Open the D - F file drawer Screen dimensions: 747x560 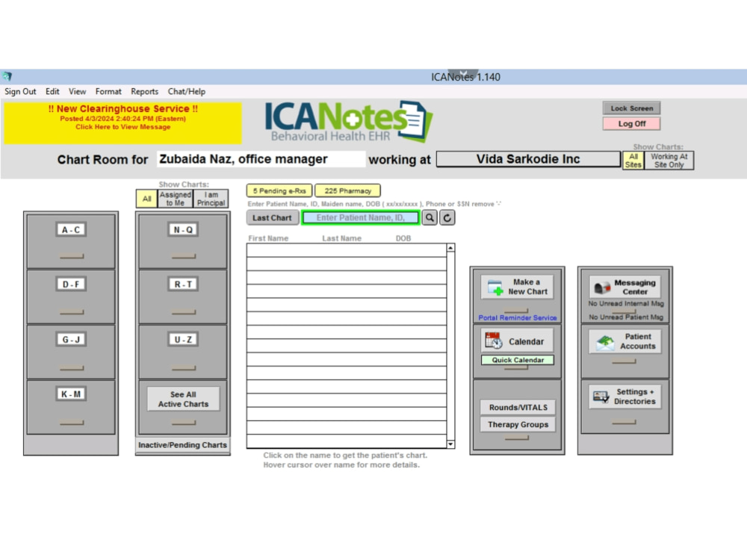(x=71, y=296)
